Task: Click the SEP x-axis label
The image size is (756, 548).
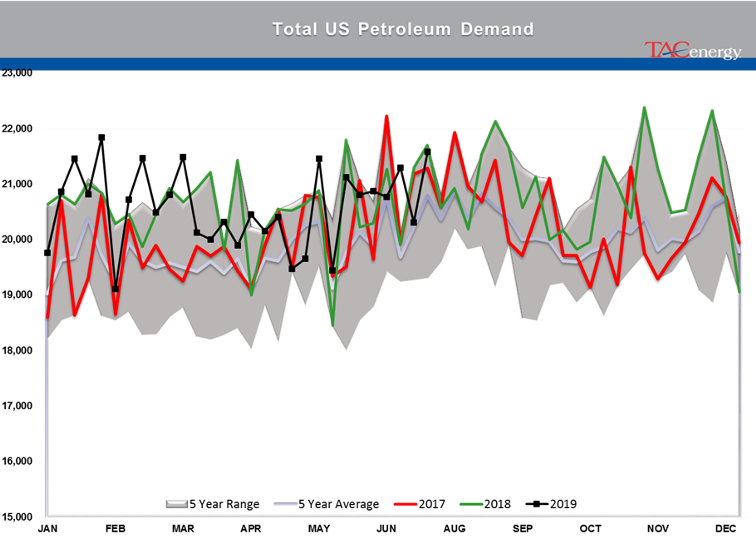Action: tap(523, 529)
